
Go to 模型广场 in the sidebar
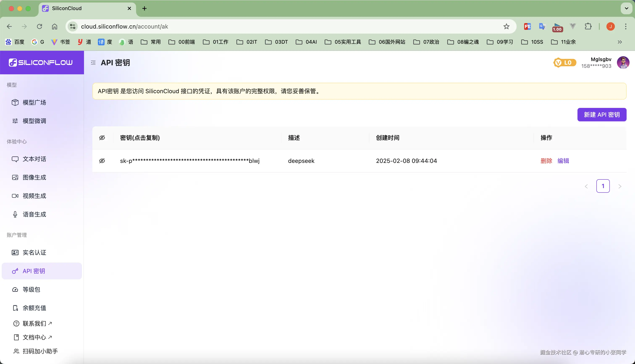(x=34, y=102)
